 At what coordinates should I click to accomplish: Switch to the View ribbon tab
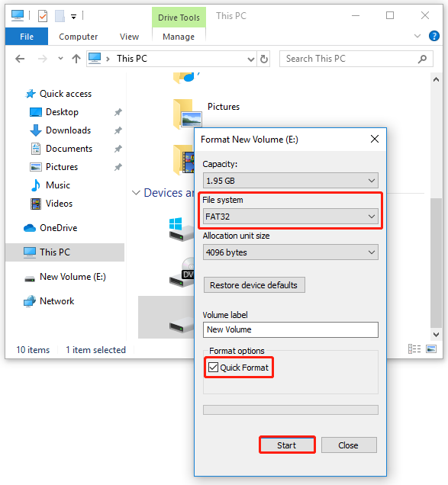point(129,37)
